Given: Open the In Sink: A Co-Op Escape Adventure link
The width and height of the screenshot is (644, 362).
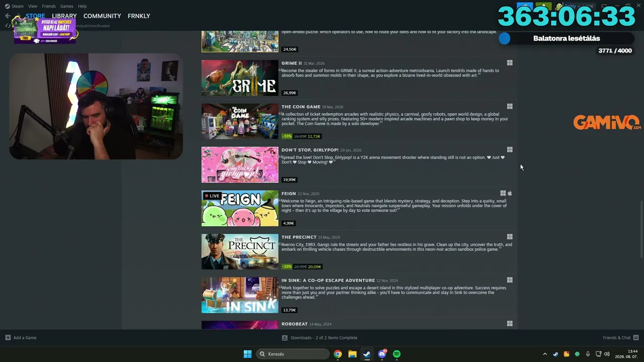Looking at the screenshot, I should click(328, 280).
